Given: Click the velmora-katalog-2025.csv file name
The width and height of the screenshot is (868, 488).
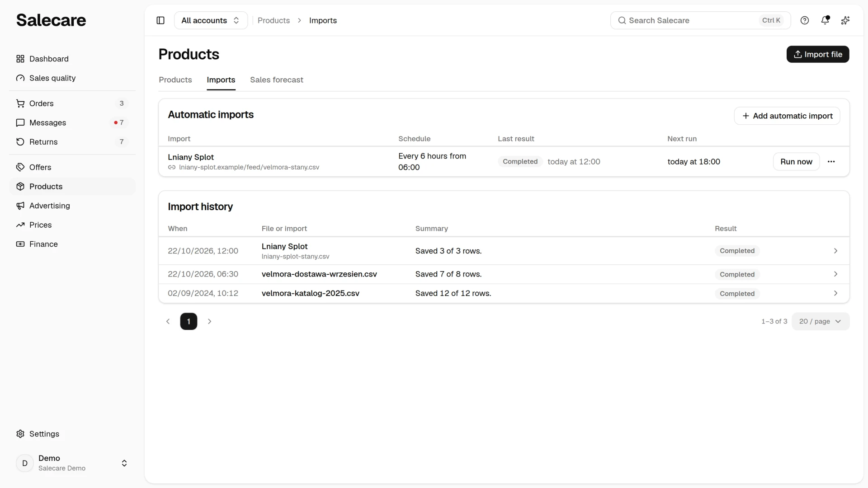Looking at the screenshot, I should 311,293.
